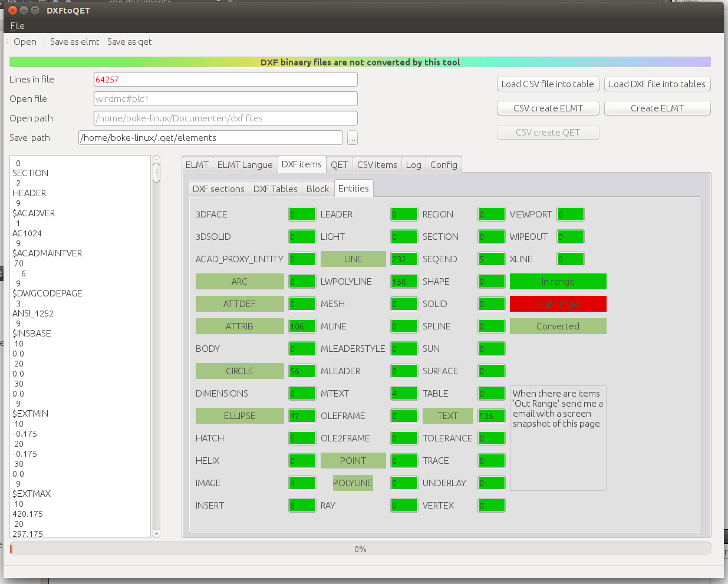Image resolution: width=728 pixels, height=584 pixels.
Task: Click the VIEWPORT count field
Action: 570,215
